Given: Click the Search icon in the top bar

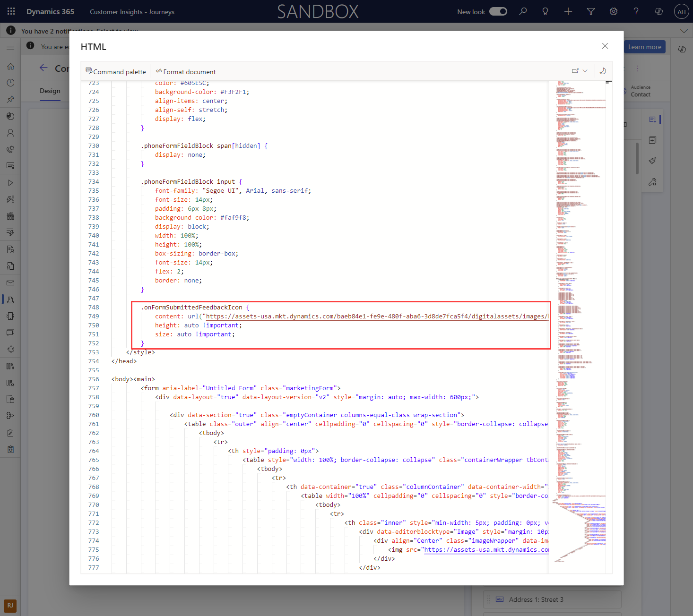Looking at the screenshot, I should [x=523, y=11].
